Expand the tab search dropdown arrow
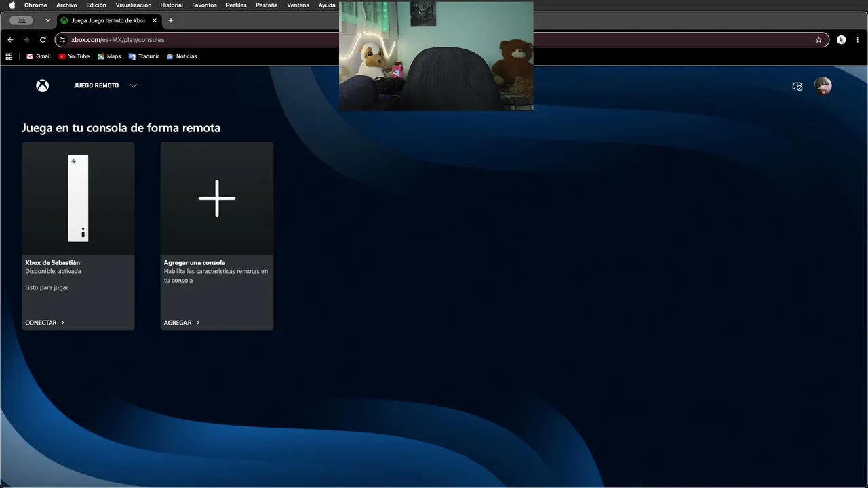The image size is (868, 488). click(47, 20)
